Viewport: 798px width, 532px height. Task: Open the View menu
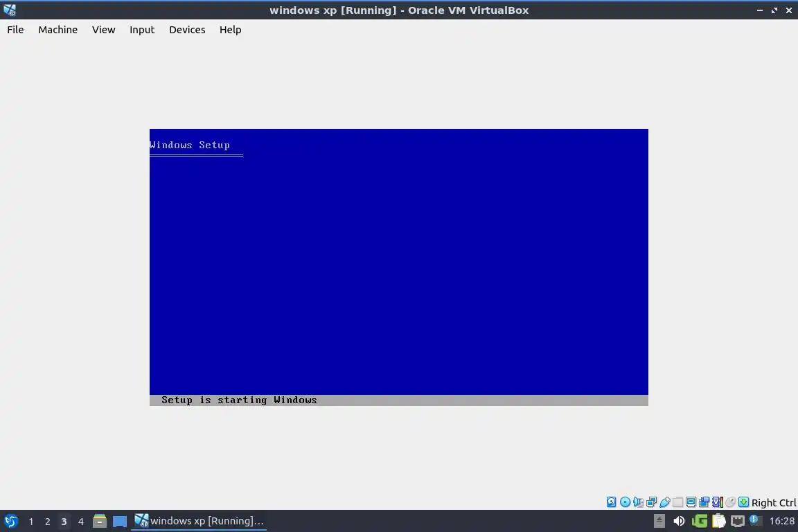point(103,30)
